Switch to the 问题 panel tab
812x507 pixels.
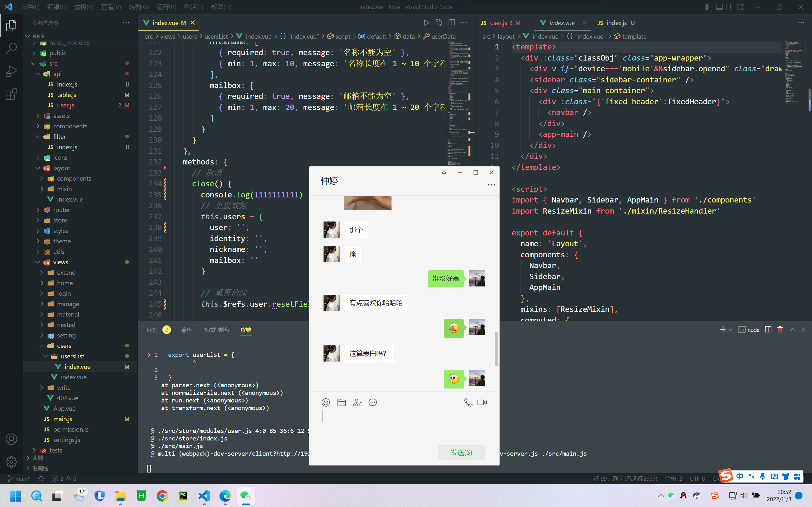click(152, 330)
